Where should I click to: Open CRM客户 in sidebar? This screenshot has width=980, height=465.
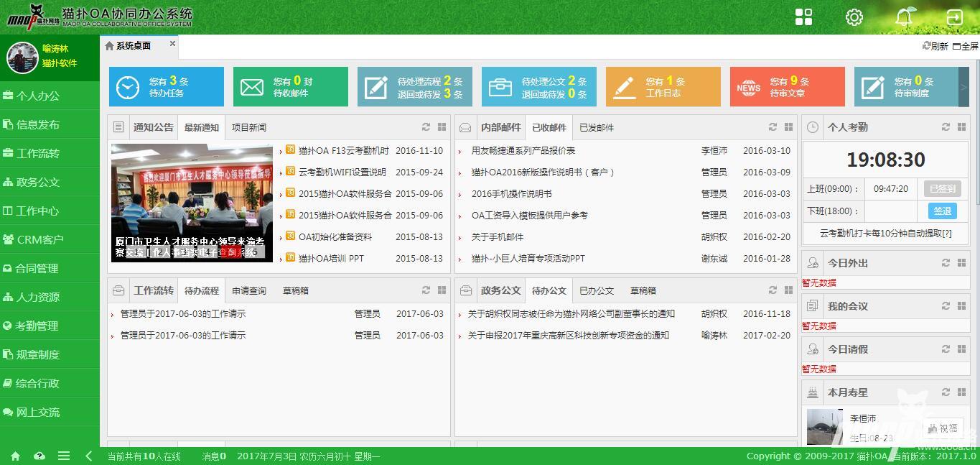click(x=50, y=239)
